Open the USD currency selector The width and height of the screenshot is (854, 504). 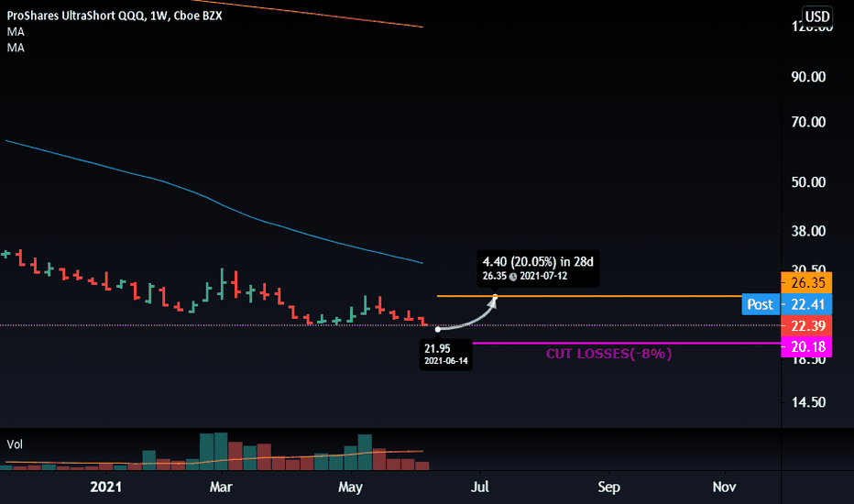coord(817,16)
